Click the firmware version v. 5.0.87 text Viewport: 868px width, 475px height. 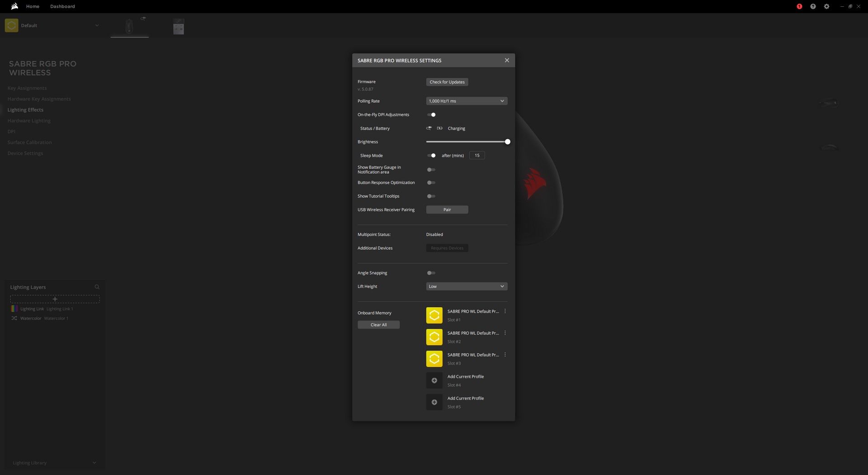pos(365,89)
